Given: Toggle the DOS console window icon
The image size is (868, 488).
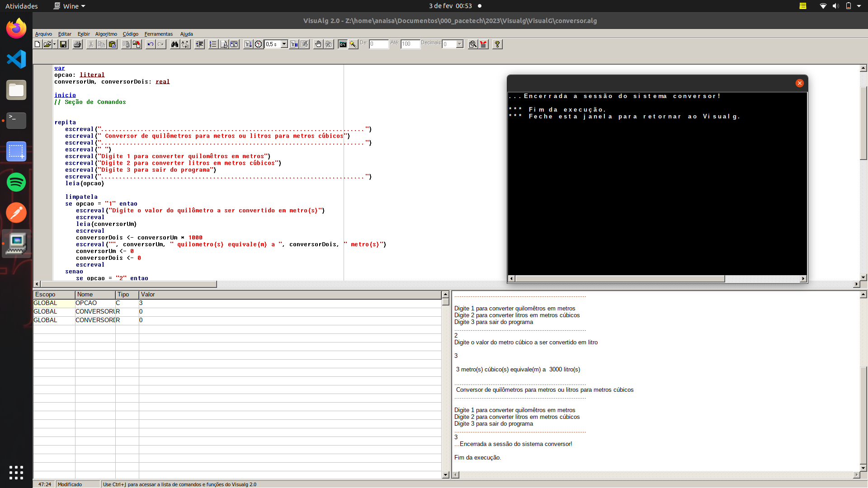Looking at the screenshot, I should coord(342,44).
